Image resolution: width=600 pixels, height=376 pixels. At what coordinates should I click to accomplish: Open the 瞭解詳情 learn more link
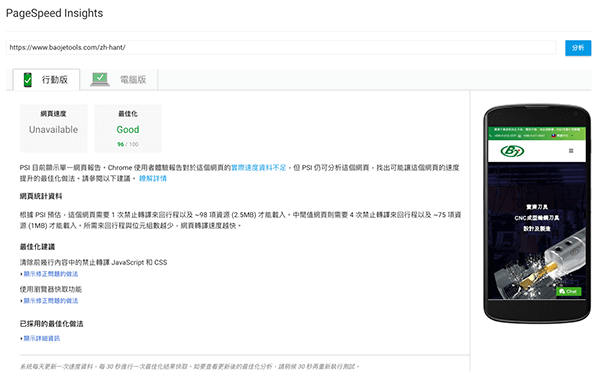click(x=153, y=178)
